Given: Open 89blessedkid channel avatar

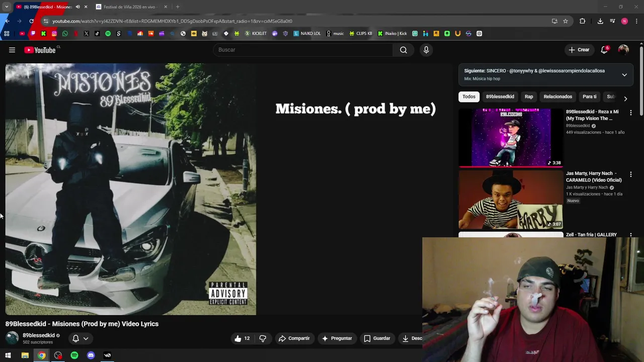Looking at the screenshot, I should (12, 338).
